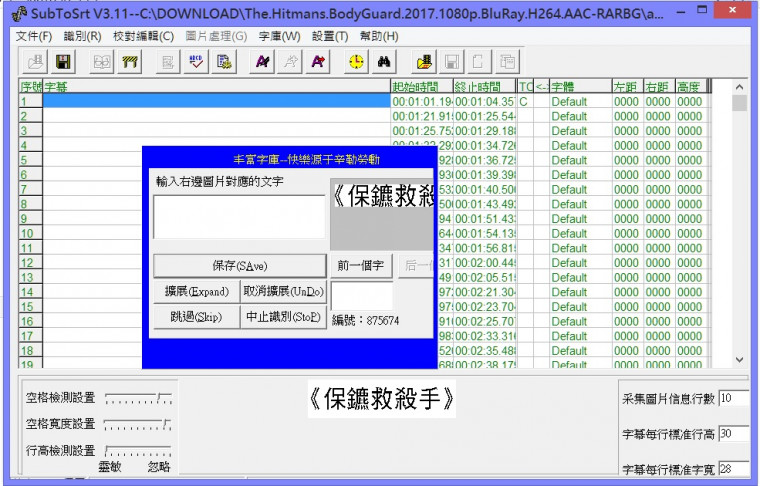Screen dimensions: 760x486
Task: Click the 字幕每行標准字寬 field
Action: [x=733, y=469]
